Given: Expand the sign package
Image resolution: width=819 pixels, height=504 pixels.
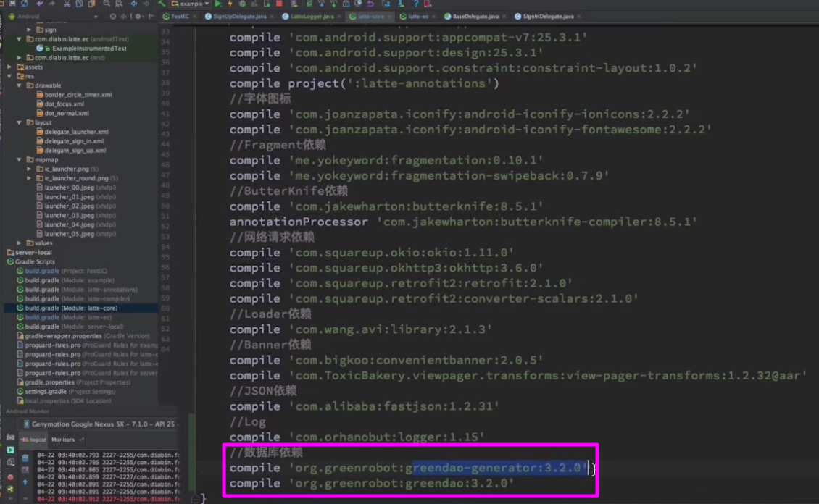Looking at the screenshot, I should click(29, 30).
